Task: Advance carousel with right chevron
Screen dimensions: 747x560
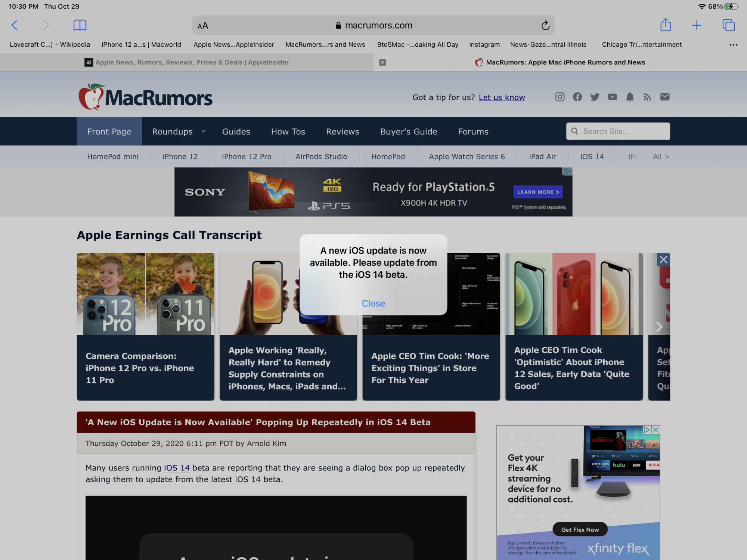Action: tap(659, 327)
